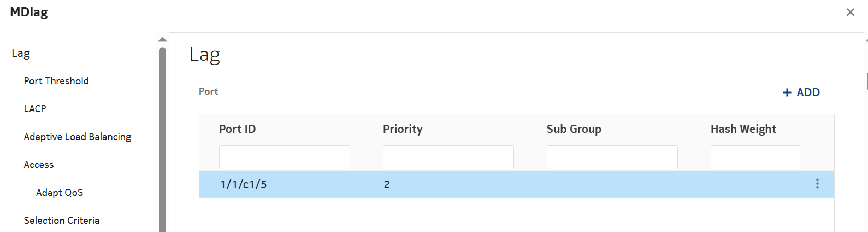The height and width of the screenshot is (232, 868).
Task: Sort by Port ID column header
Action: point(238,129)
